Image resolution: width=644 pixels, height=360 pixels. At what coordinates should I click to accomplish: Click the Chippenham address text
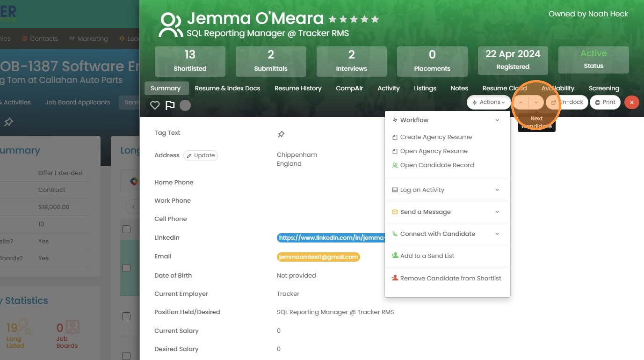297,155
